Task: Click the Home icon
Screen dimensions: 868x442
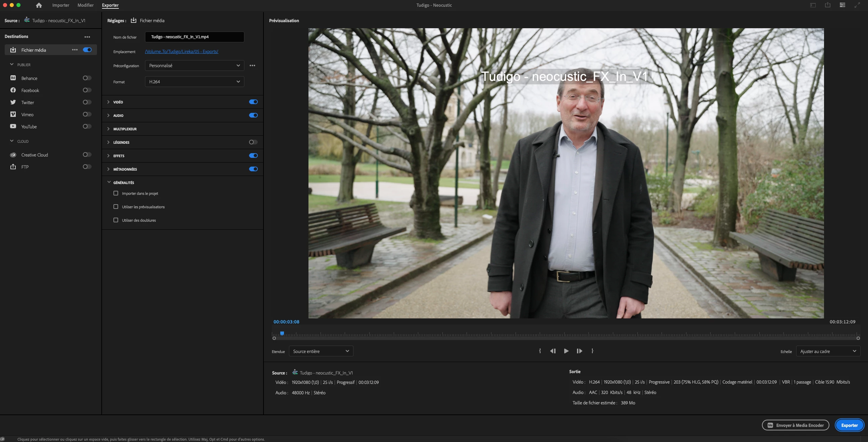Action: (x=39, y=5)
